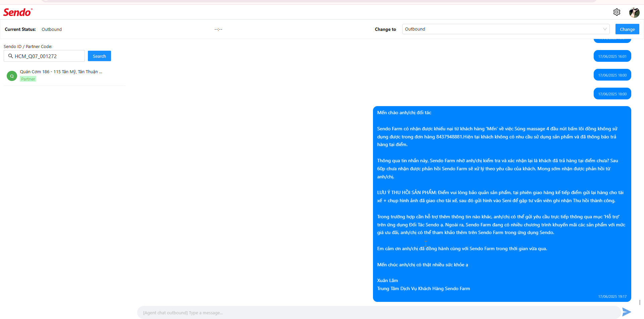Click the 17/06/2025 16:01 message bubble
This screenshot has height=319, width=644.
click(612, 56)
